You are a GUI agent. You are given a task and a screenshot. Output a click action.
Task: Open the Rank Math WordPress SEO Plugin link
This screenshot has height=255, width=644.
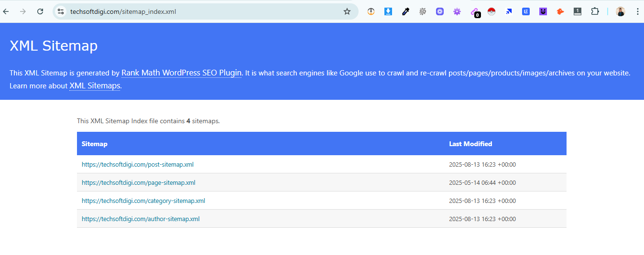coord(181,73)
